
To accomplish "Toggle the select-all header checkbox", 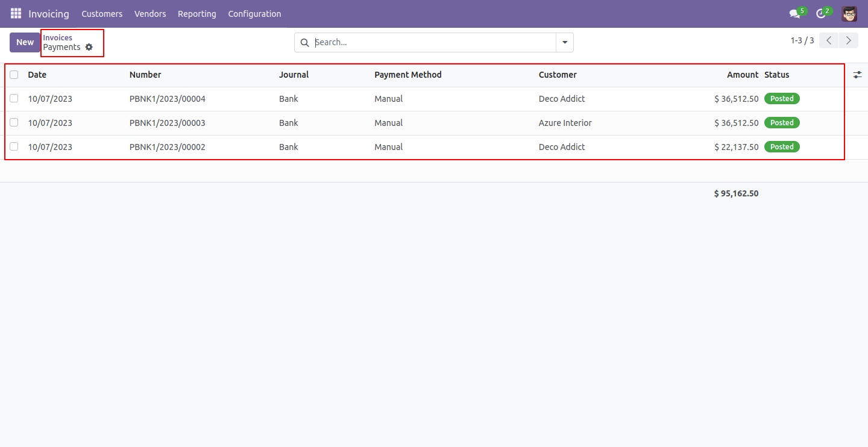I will [14, 75].
